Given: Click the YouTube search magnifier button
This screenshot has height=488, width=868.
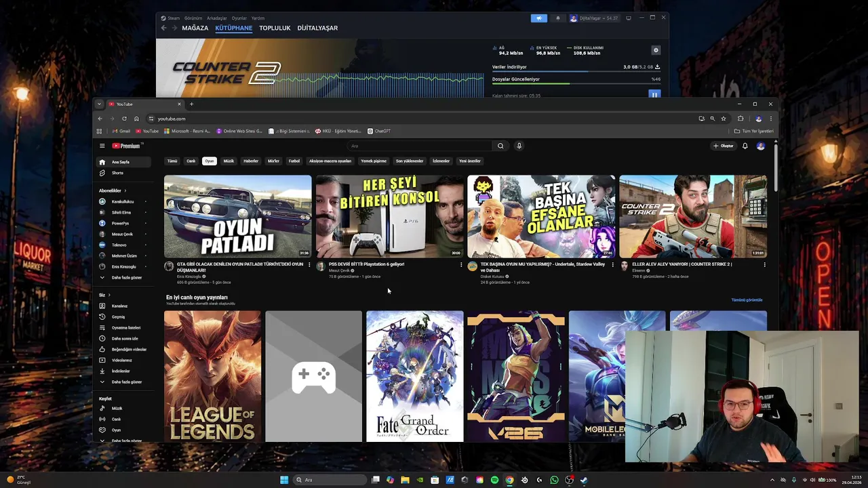Looking at the screenshot, I should point(500,146).
